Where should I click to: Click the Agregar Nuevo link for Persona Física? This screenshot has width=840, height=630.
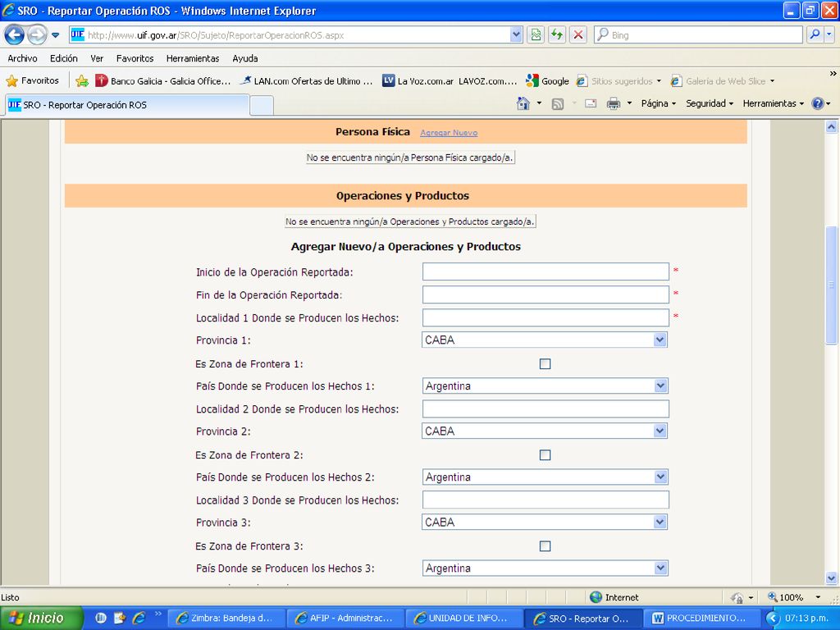(449, 133)
